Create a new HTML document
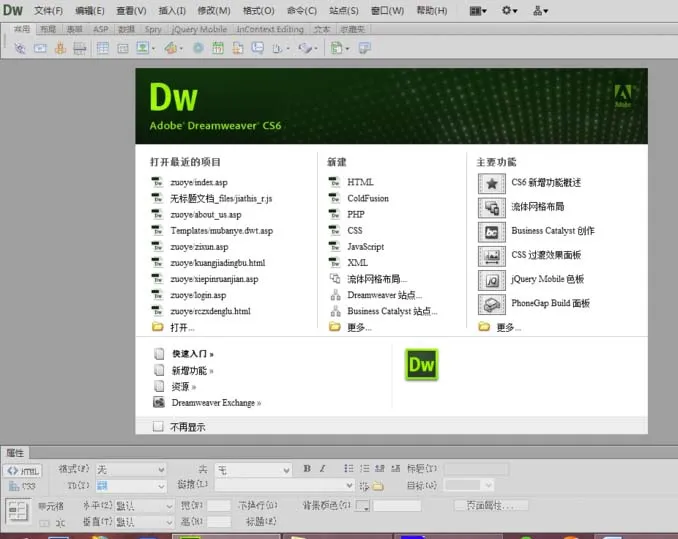The width and height of the screenshot is (678, 539). 360,182
